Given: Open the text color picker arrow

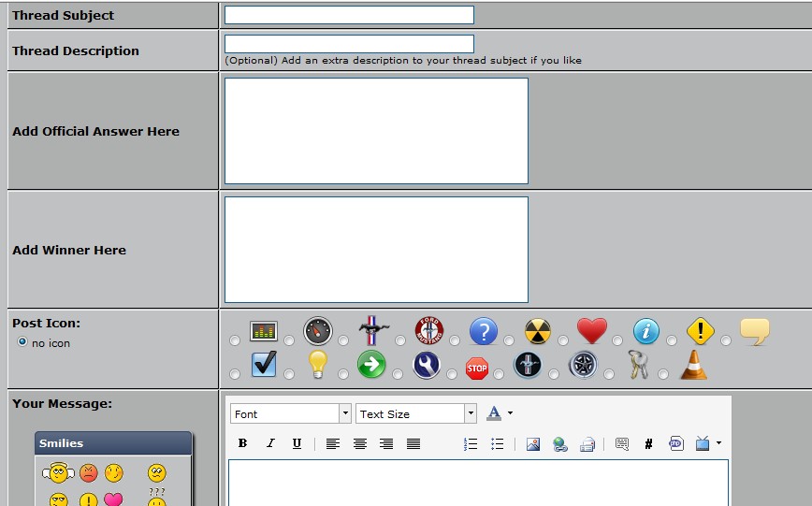Looking at the screenshot, I should click(x=510, y=413).
